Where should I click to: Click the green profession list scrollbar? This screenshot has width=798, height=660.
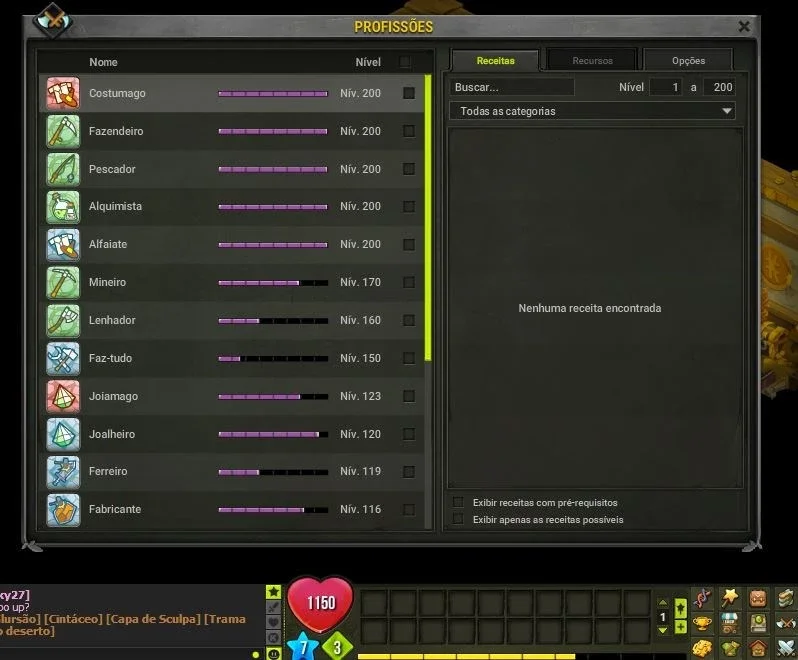[428, 218]
